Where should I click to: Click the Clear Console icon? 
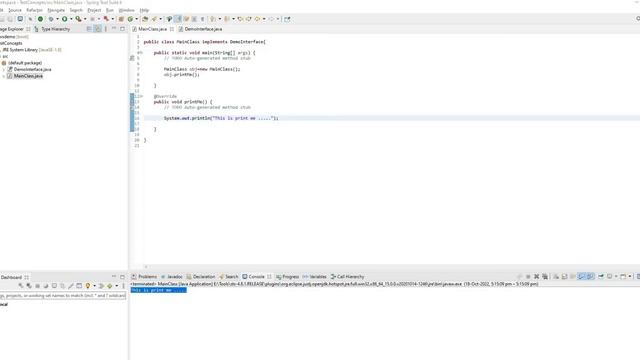(556, 276)
